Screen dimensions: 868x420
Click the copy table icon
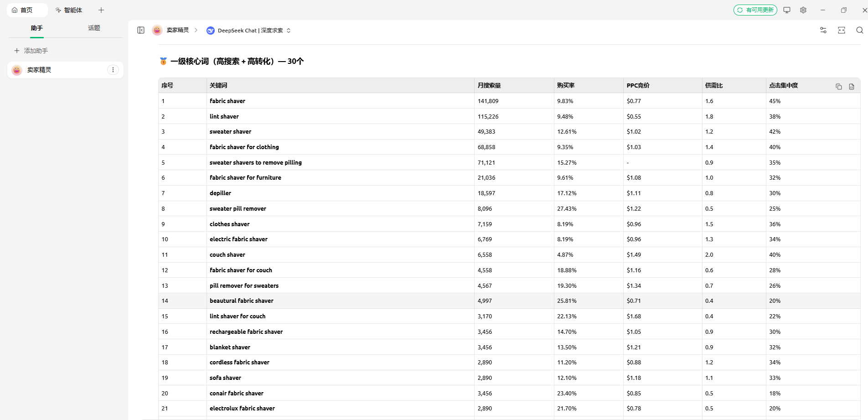[x=838, y=87]
